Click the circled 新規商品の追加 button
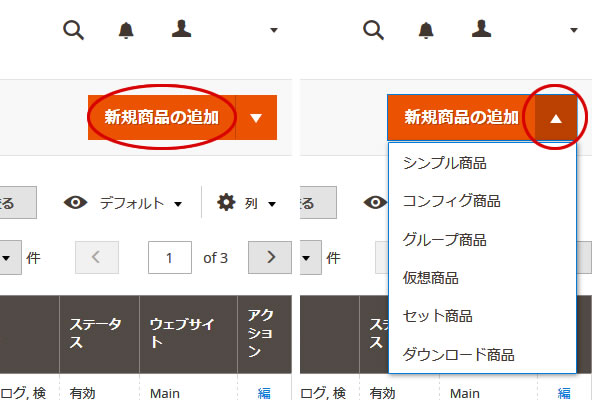 pos(162,118)
